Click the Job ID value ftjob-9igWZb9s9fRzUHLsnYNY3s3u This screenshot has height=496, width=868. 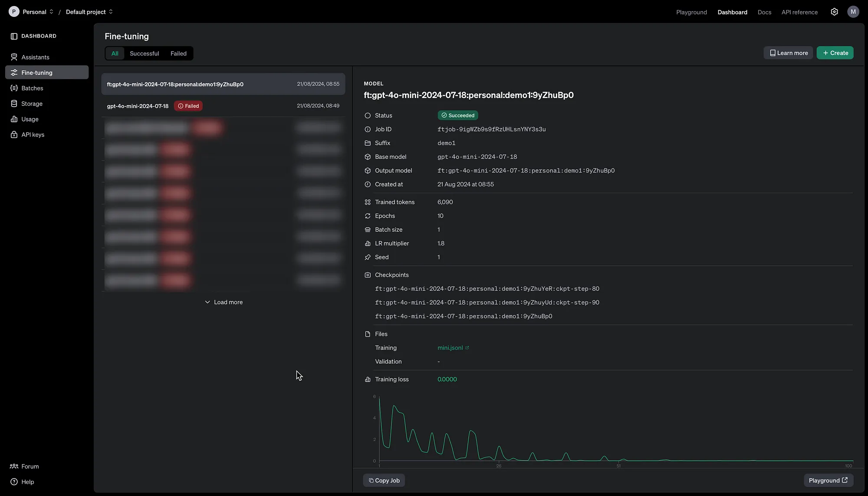492,129
